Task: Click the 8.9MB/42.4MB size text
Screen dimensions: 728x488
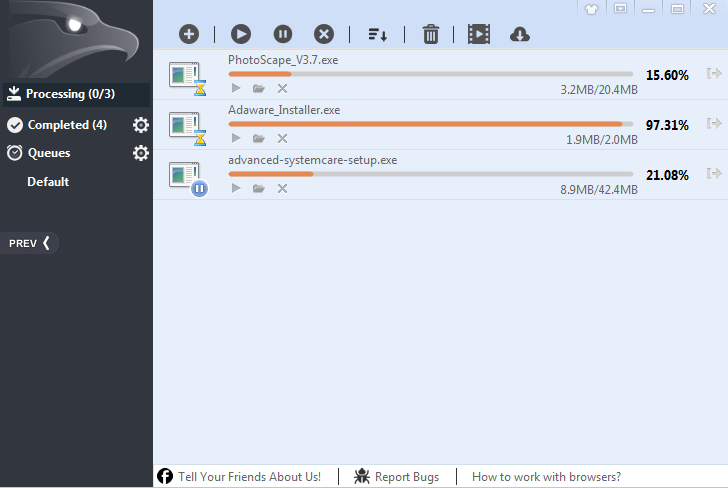Action: click(599, 190)
